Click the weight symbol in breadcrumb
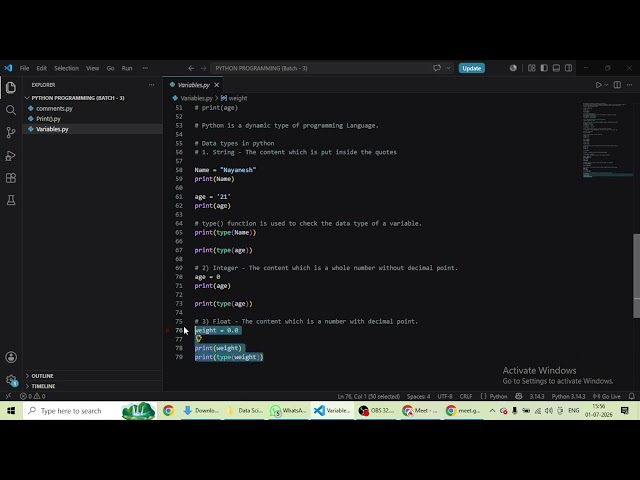 [238, 98]
